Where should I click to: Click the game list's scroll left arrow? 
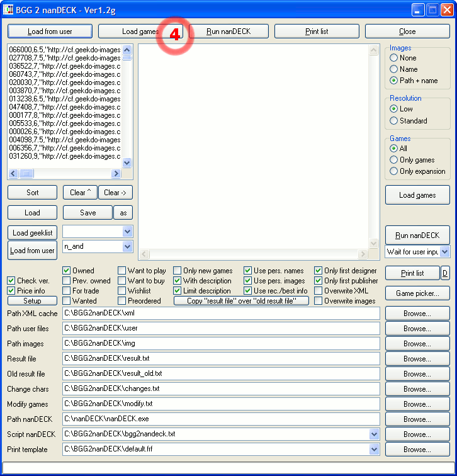tap(13, 173)
